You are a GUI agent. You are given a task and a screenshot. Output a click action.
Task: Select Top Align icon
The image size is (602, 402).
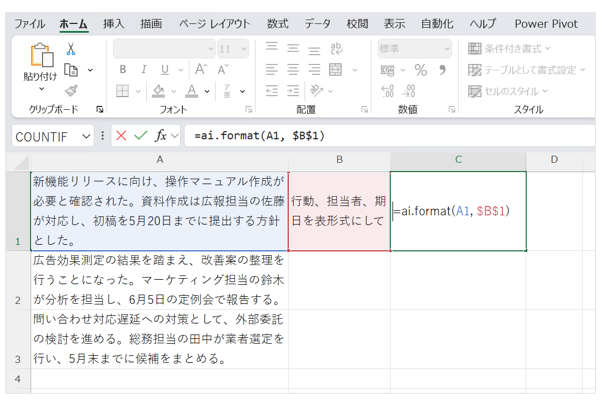pyautogui.click(x=272, y=48)
